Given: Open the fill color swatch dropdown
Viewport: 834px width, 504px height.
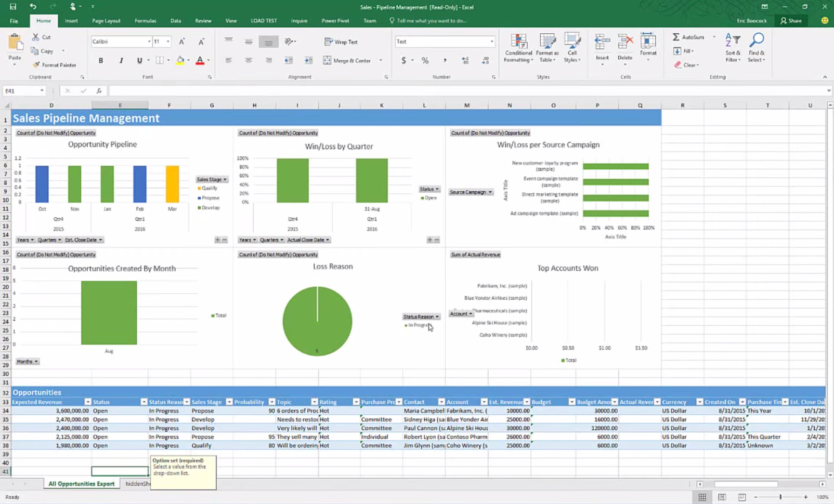Looking at the screenshot, I should [x=187, y=61].
